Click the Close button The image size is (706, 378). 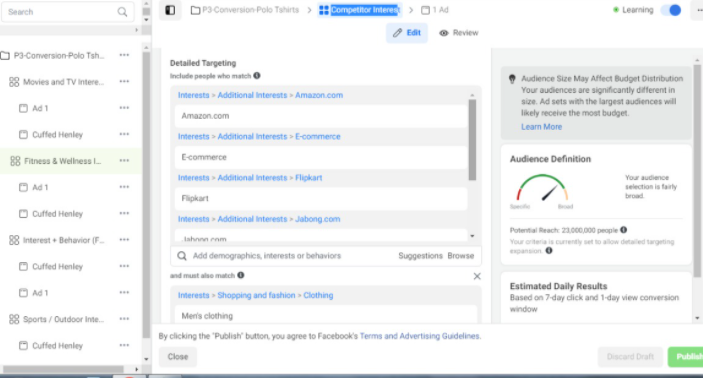[178, 357]
